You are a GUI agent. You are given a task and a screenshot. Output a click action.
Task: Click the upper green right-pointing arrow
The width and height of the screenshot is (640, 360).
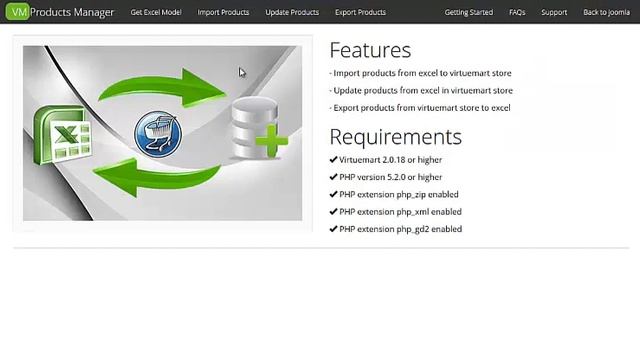162,88
